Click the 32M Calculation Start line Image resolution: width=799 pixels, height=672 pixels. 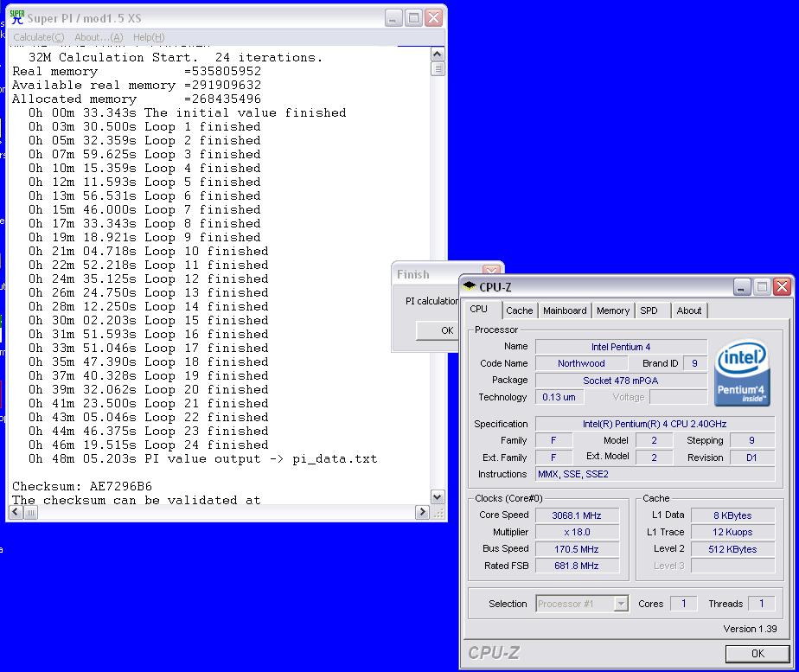pyautogui.click(x=176, y=57)
